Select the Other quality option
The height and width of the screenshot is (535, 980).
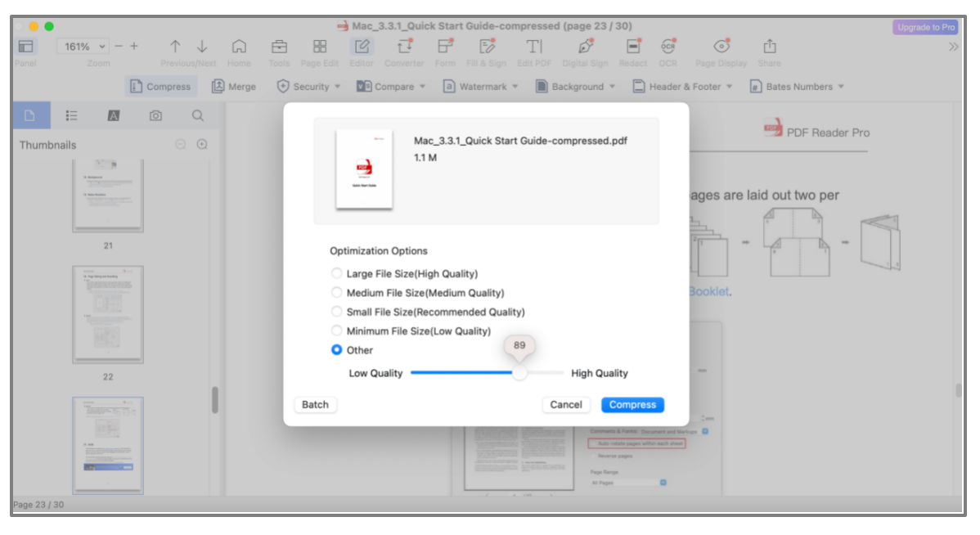pyautogui.click(x=337, y=350)
